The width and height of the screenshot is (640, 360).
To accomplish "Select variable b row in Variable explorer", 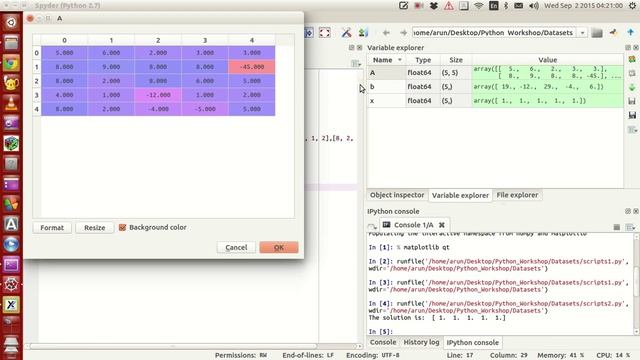I will (495, 87).
